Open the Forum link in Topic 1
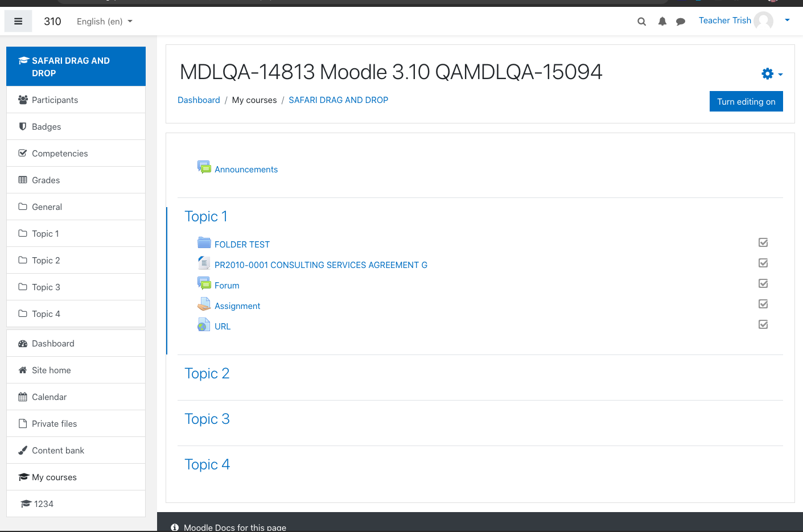Viewport: 803px width, 532px height. [x=227, y=286]
